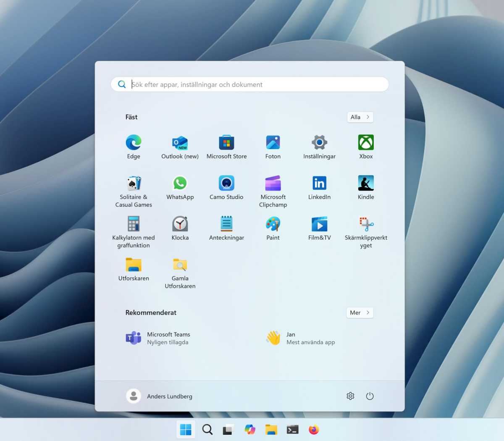The image size is (504, 441).
Task: Open Firefox from the taskbar
Action: 314,430
